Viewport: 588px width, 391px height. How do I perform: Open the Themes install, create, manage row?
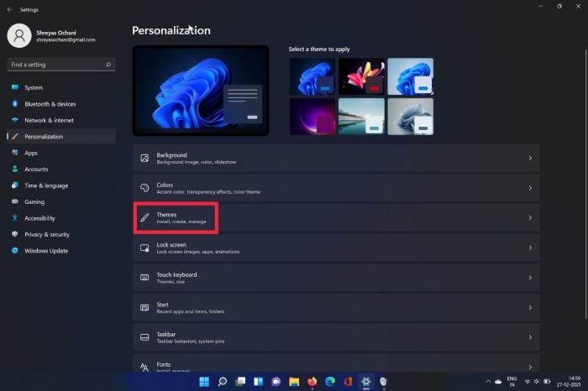(336, 218)
